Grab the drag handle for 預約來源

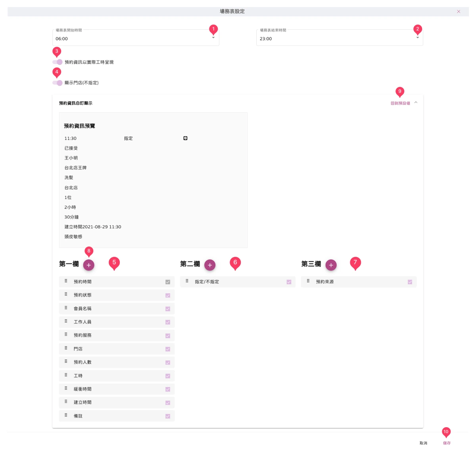pyautogui.click(x=308, y=281)
